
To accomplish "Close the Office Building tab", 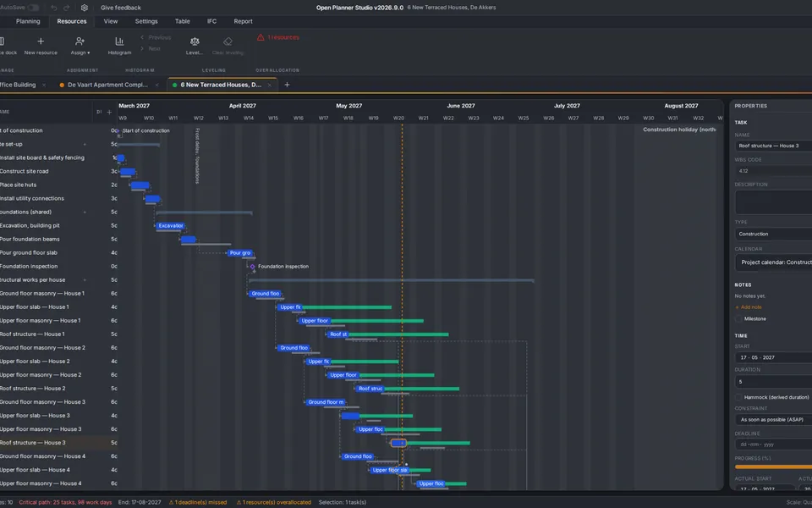I will point(44,85).
